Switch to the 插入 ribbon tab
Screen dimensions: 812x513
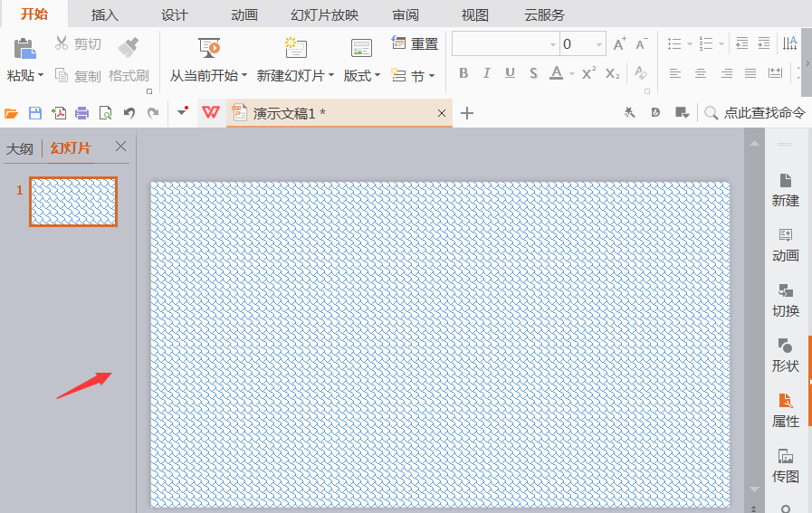coord(105,15)
